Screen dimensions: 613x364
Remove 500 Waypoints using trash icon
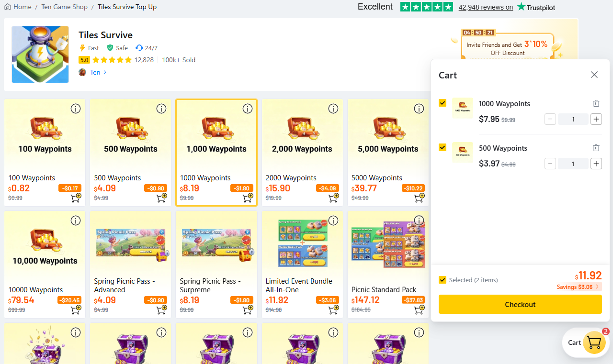596,148
